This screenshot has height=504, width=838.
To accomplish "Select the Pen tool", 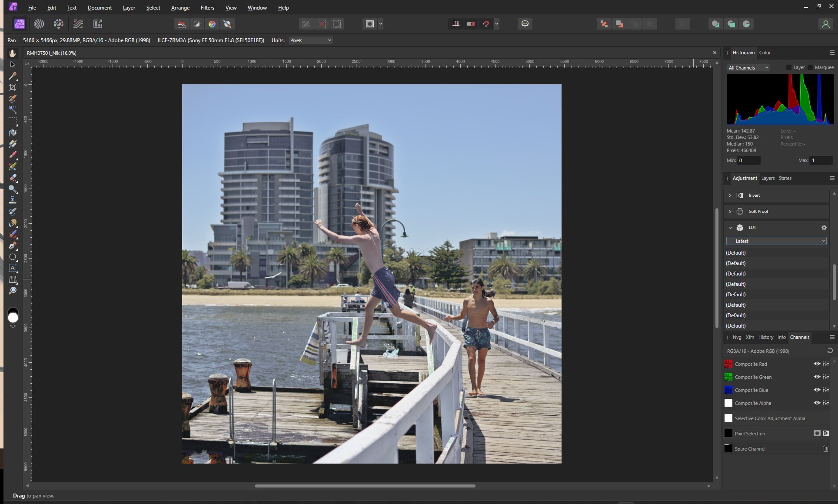I will pos(13,245).
